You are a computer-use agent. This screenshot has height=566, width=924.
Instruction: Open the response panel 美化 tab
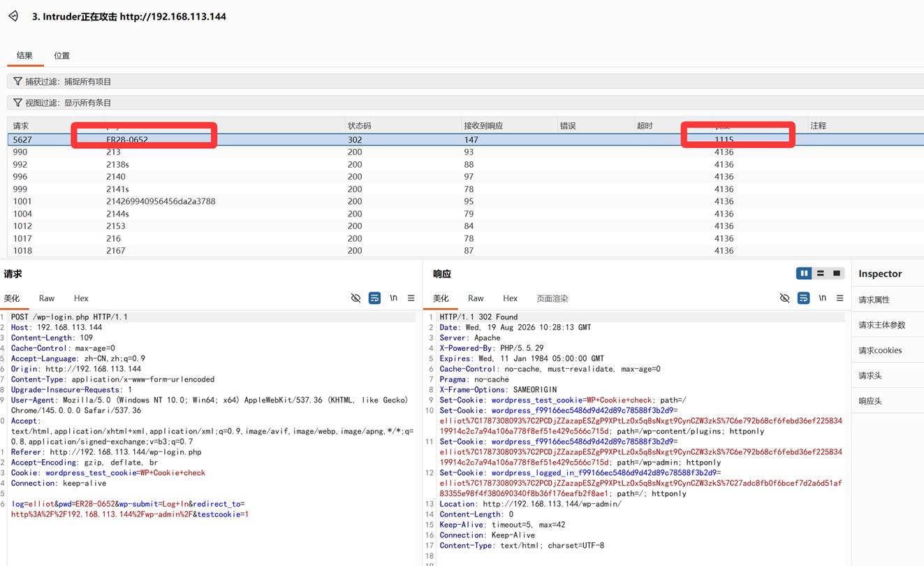pyautogui.click(x=441, y=298)
